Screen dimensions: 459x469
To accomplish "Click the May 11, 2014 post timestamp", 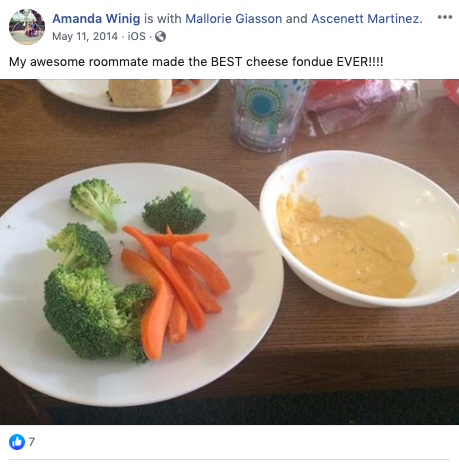I will (85, 36).
